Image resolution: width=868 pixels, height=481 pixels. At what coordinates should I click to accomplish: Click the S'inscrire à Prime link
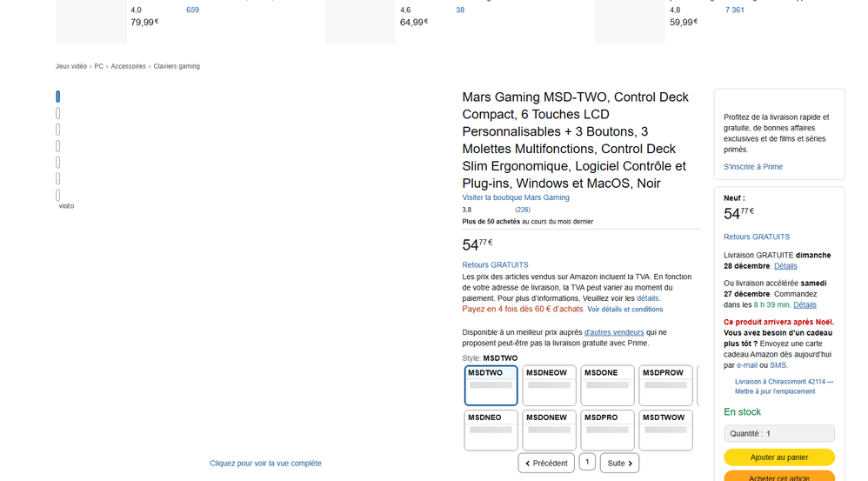pos(753,166)
